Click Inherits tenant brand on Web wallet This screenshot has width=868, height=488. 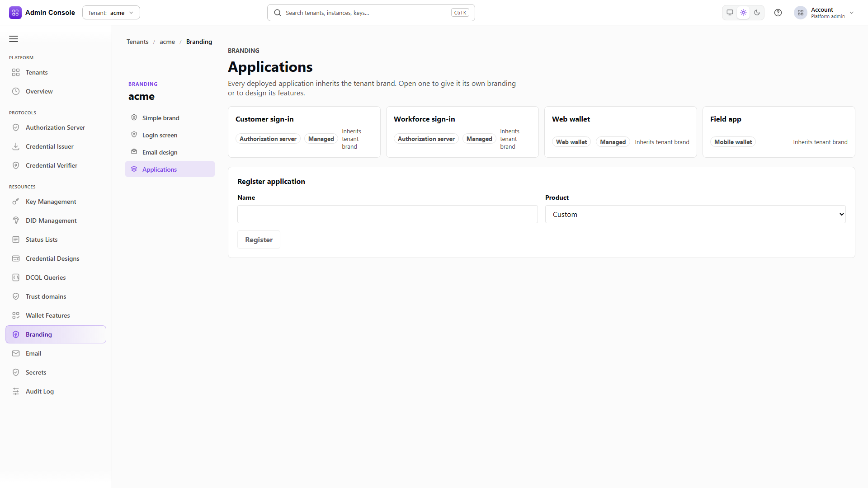[662, 142]
